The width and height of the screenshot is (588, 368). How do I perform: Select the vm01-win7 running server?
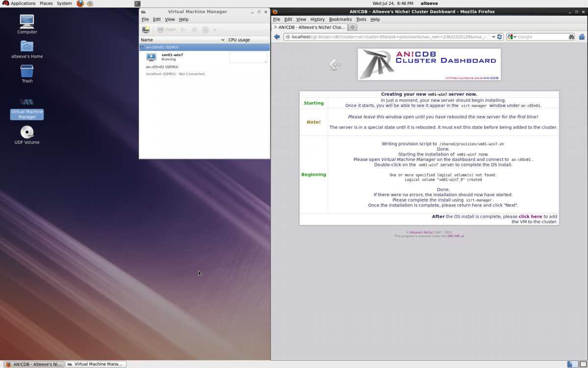coord(172,57)
